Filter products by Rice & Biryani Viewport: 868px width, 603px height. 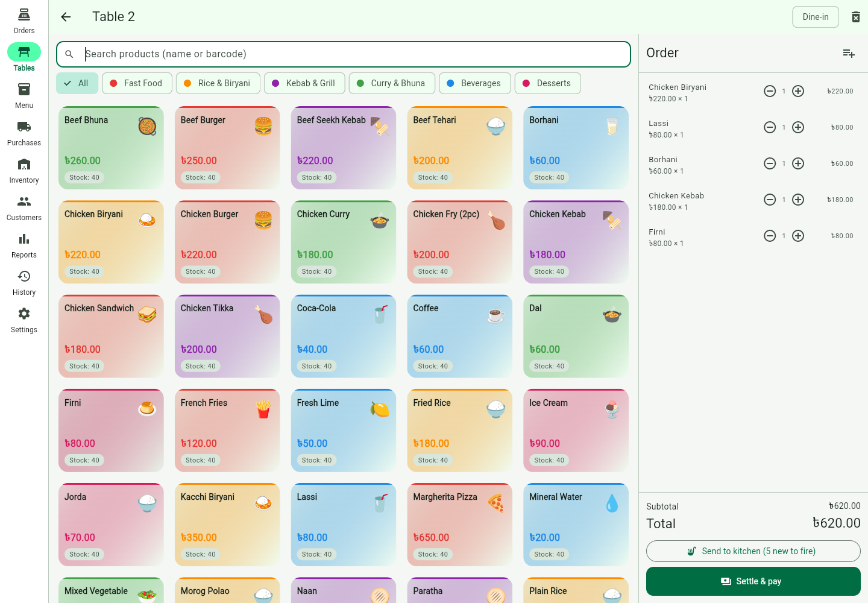(218, 83)
